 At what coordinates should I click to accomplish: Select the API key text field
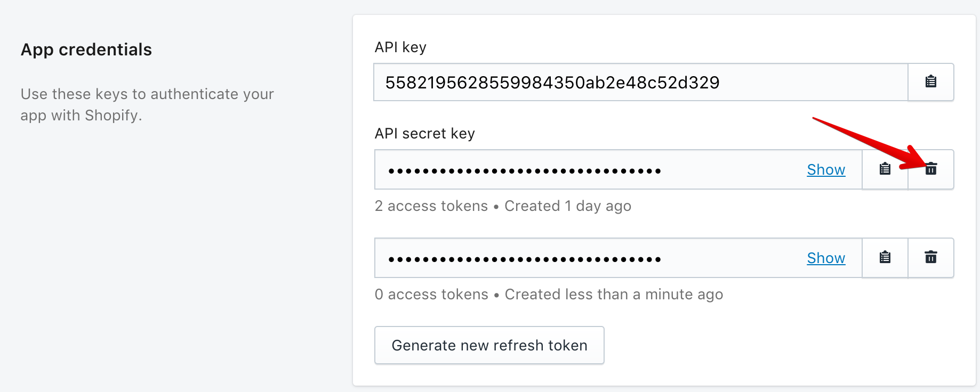coord(641,82)
